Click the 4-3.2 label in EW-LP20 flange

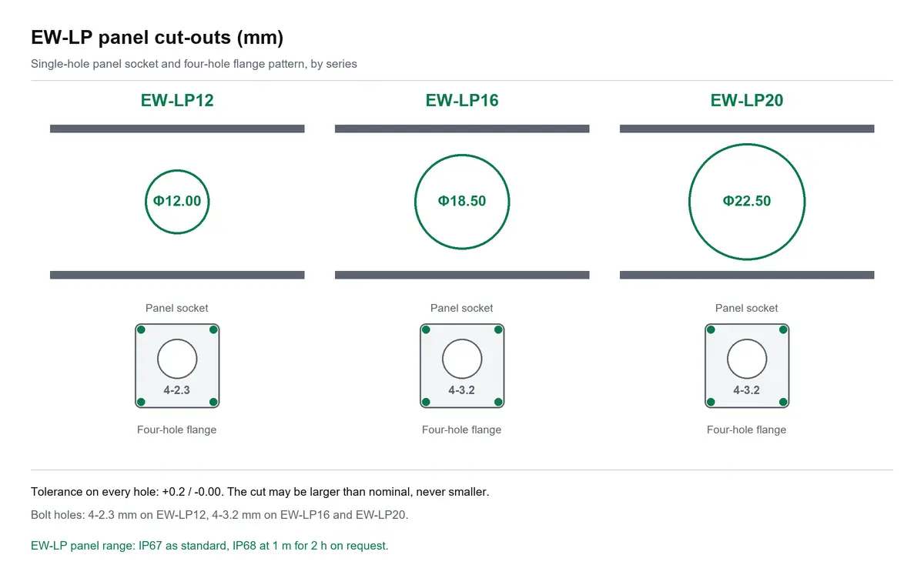[747, 390]
